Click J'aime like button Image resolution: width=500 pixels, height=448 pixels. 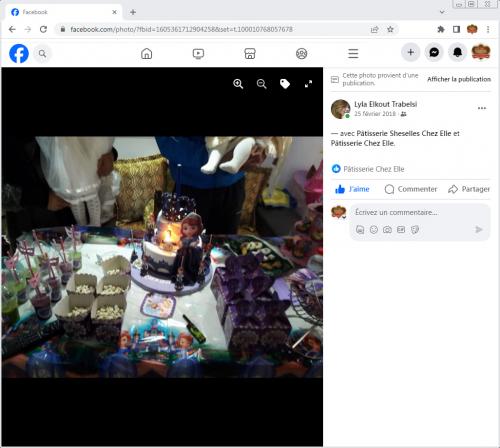[x=352, y=189]
